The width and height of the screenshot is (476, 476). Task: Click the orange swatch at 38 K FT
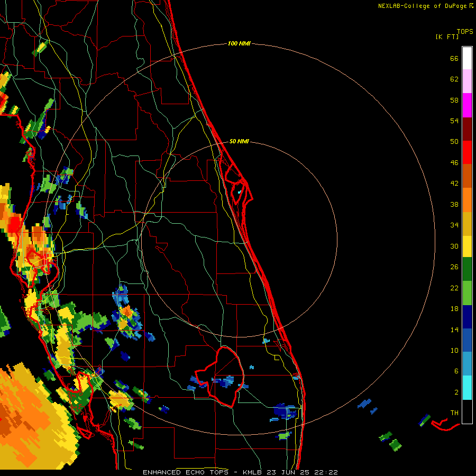point(467,200)
